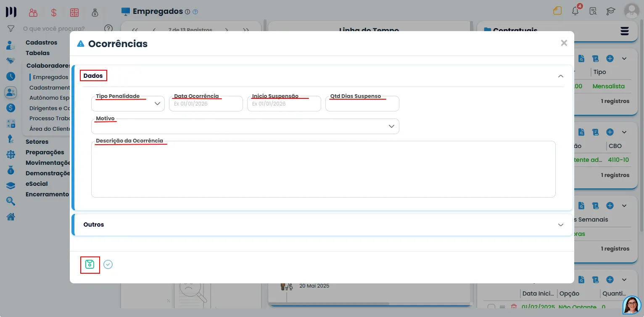Click the orange sticky note icon
The width and height of the screenshot is (644, 317).
pyautogui.click(x=557, y=11)
